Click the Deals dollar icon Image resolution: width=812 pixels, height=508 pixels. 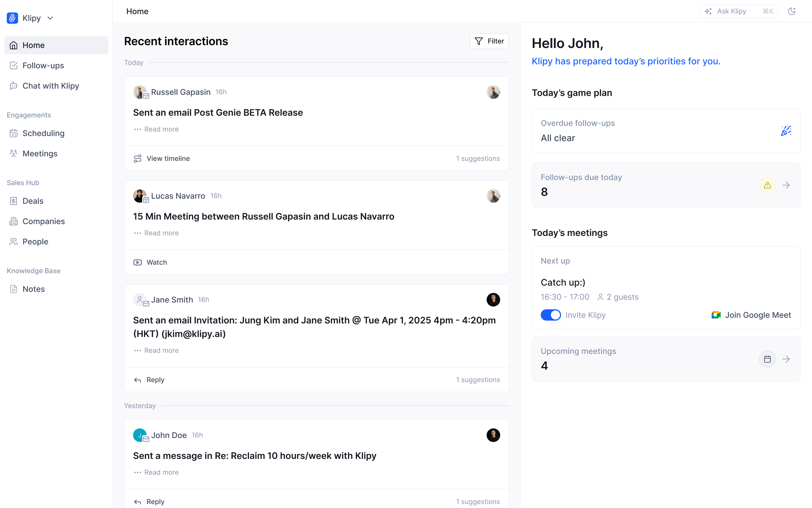(x=14, y=201)
